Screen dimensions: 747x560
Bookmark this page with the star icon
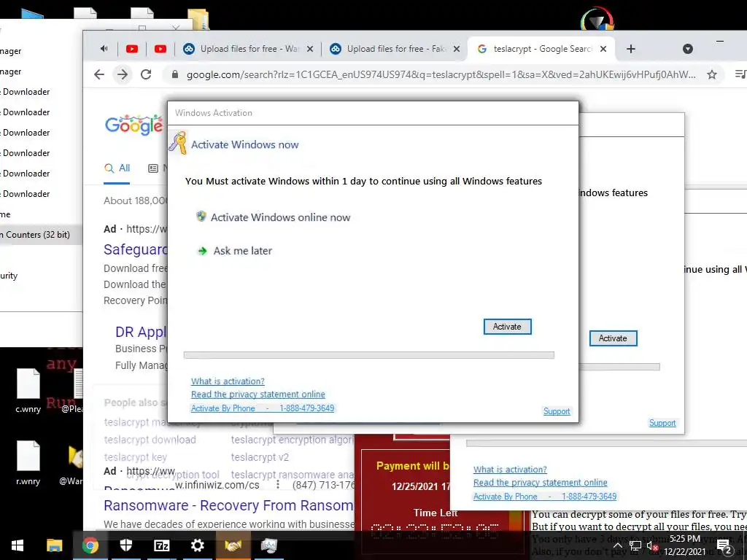pos(712,74)
